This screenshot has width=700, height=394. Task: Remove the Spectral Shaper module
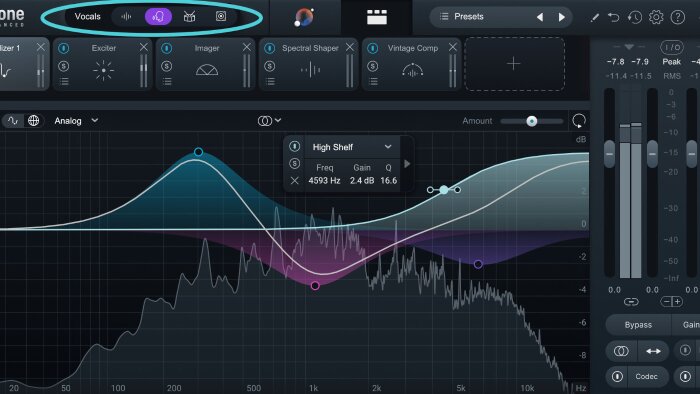click(x=350, y=47)
